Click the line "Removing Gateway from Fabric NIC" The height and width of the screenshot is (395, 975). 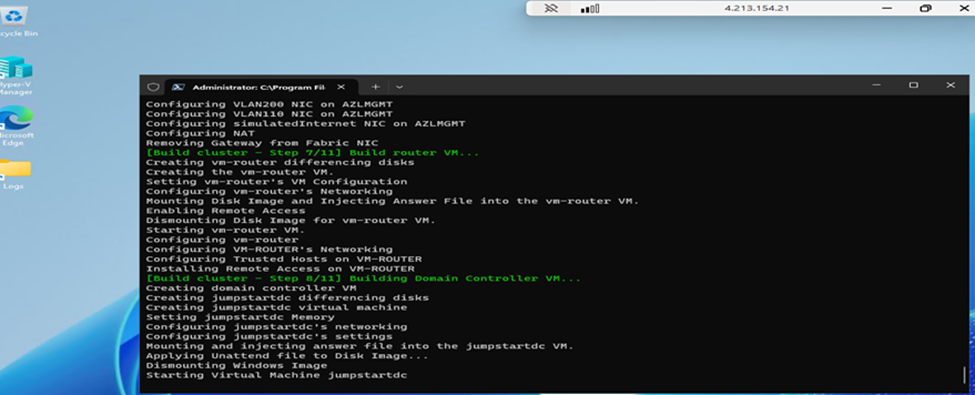tap(262, 143)
